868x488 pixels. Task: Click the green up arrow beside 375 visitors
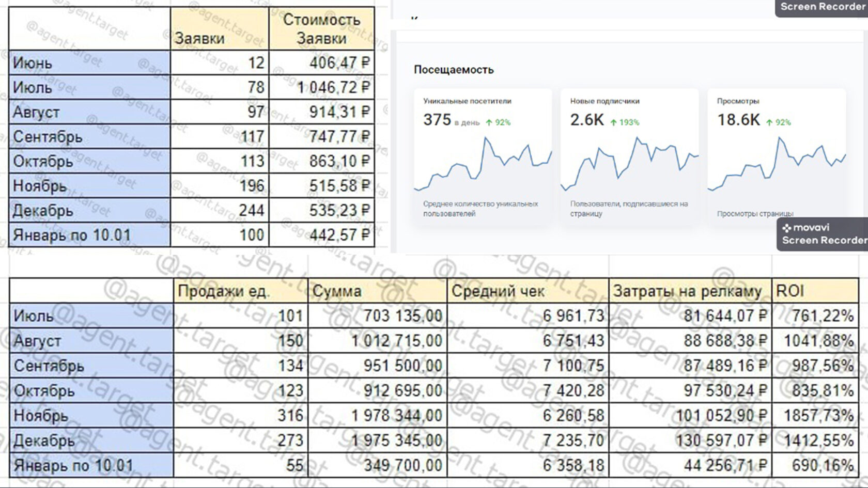[489, 122]
